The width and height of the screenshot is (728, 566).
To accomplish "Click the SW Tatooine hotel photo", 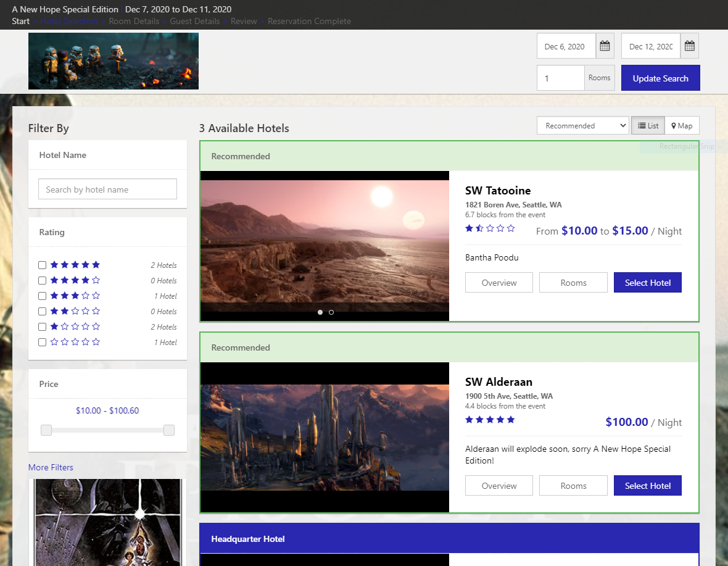I will coord(325,246).
